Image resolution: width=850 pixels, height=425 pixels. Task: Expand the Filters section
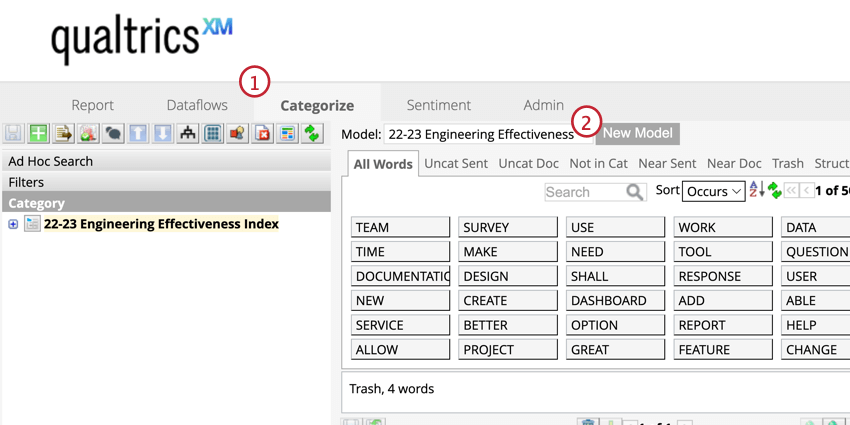click(165, 182)
